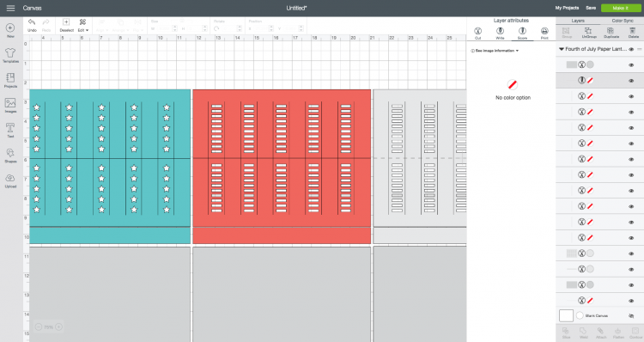Click the Canvas label in header
644x342 pixels.
[32, 8]
